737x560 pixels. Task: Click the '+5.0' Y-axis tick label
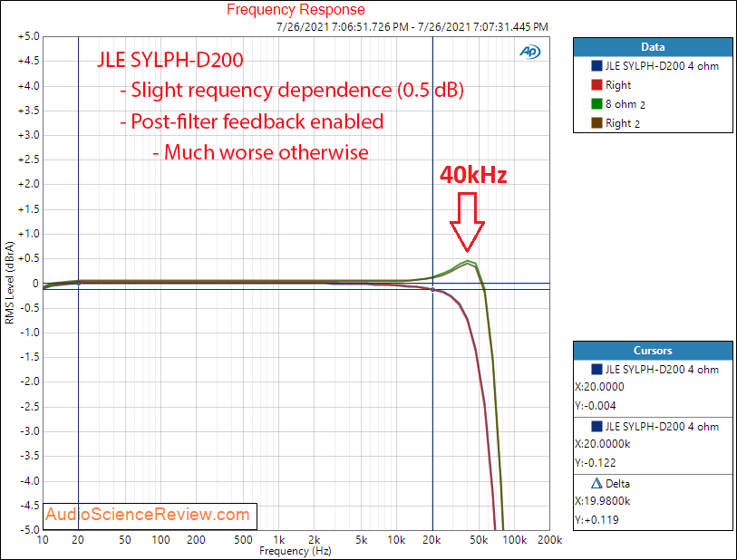tap(29, 36)
